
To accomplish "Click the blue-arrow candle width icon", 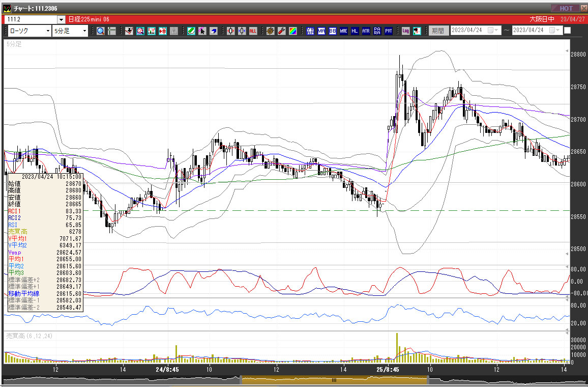I will (242, 31).
